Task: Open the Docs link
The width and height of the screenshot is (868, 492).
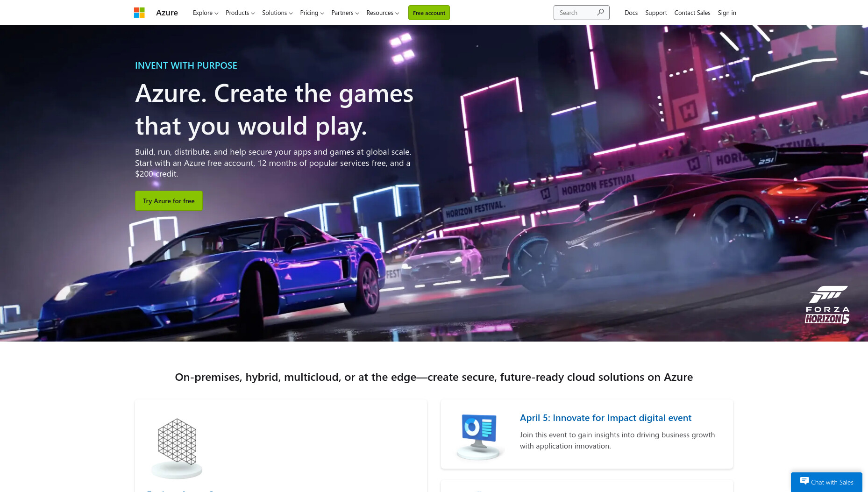Action: coord(631,13)
